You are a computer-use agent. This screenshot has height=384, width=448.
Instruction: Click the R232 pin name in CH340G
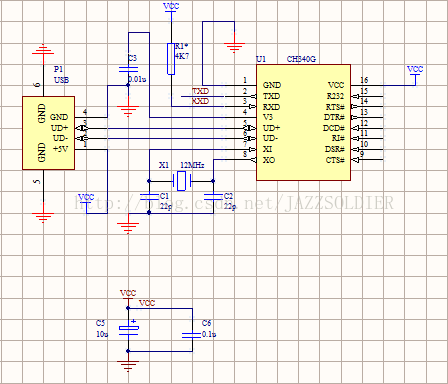click(335, 96)
